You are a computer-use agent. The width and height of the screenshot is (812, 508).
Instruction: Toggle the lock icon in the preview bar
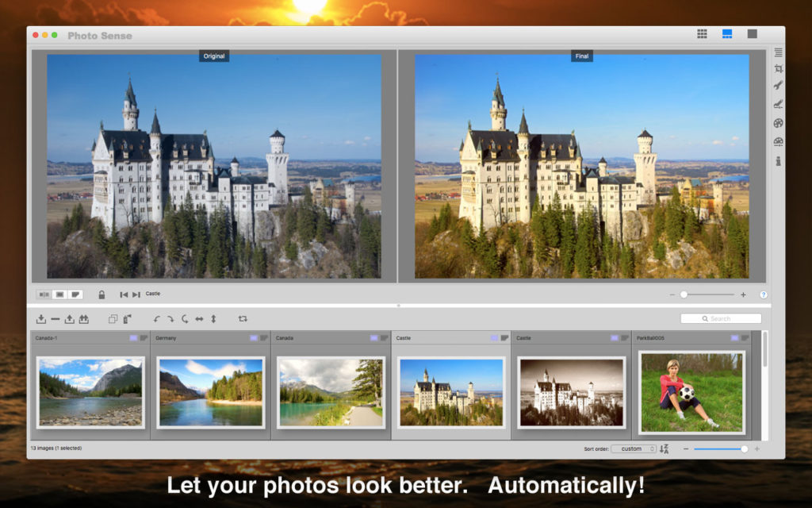101,294
